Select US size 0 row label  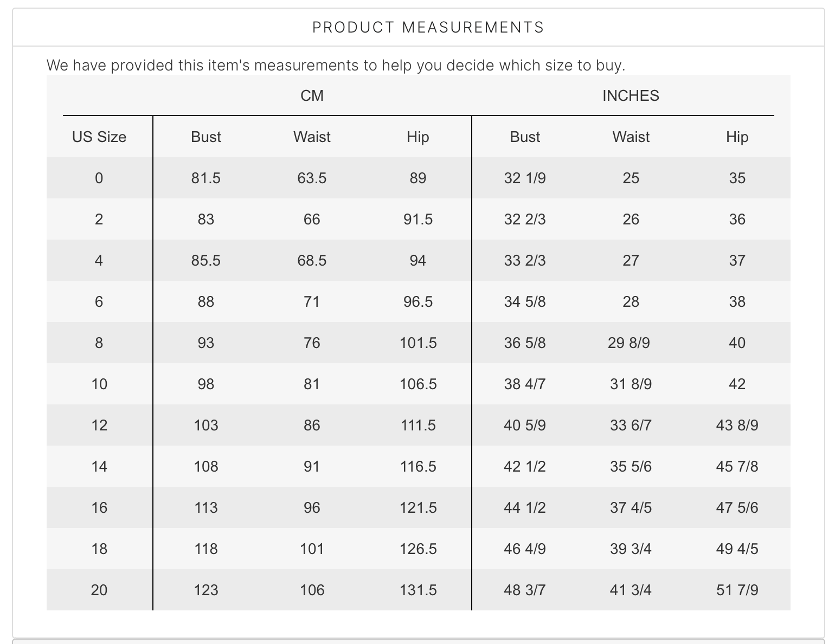pyautogui.click(x=99, y=178)
